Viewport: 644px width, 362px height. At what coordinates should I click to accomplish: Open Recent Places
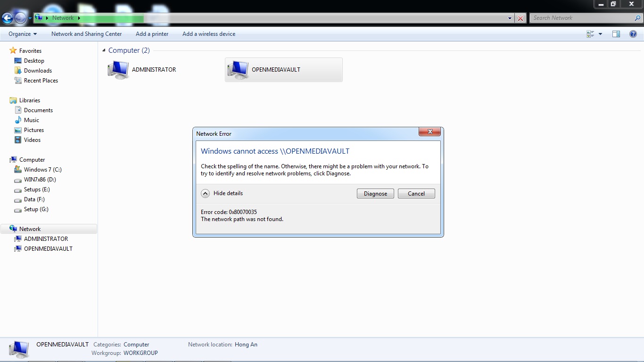[41, 81]
